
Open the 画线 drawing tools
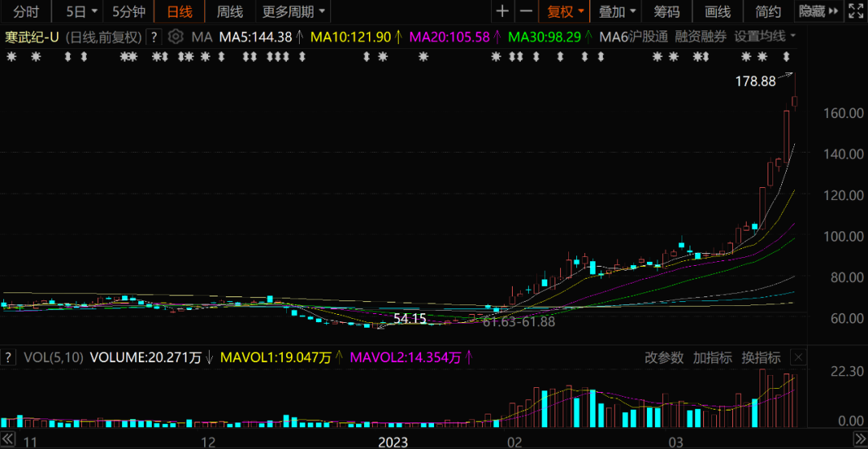718,11
